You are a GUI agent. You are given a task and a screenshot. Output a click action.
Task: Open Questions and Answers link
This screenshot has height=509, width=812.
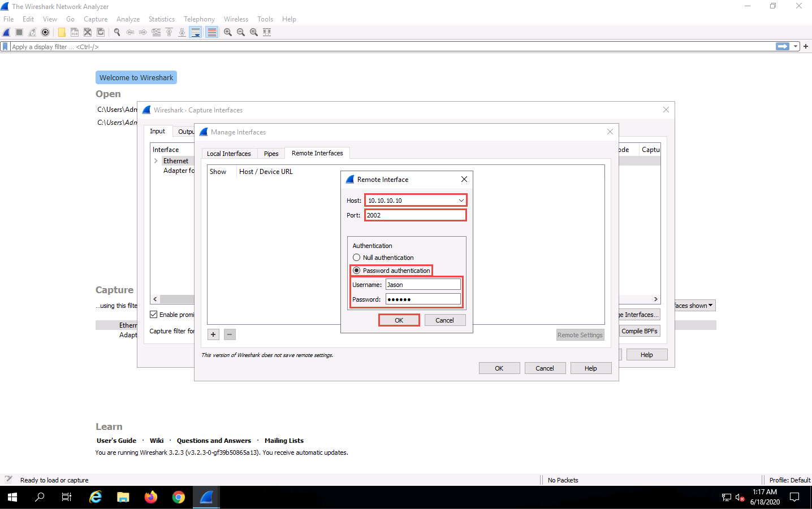(214, 441)
